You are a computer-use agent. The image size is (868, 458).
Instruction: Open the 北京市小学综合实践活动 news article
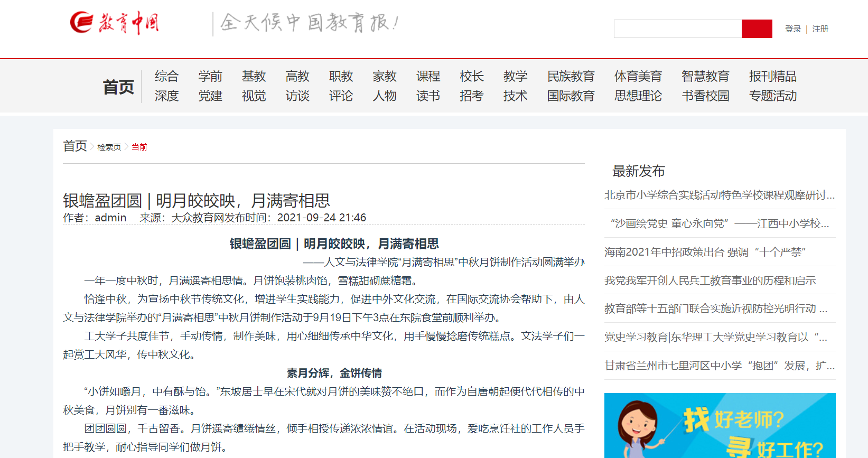[x=719, y=195]
